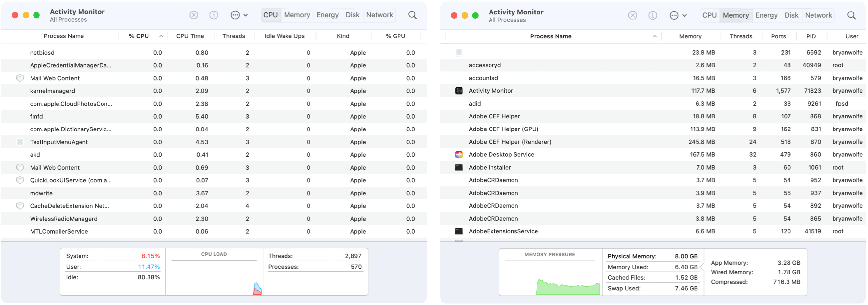The height and width of the screenshot is (305, 868).
Task: Click TextInputMenuAgent process icon
Action: [20, 142]
